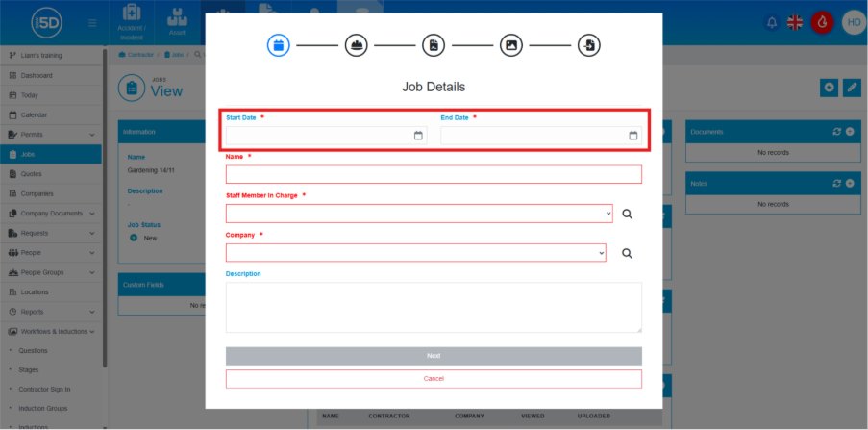Go to the hard hat wizard step
Screen dimensions: 868x430
click(x=356, y=45)
